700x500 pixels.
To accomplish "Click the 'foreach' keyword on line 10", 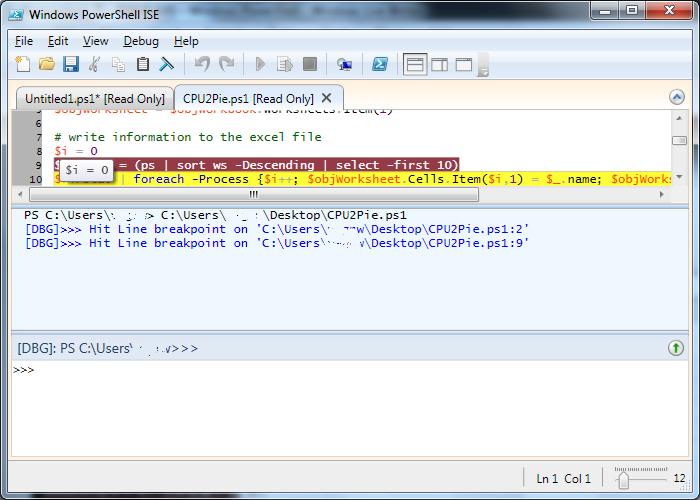I will (x=158, y=179).
